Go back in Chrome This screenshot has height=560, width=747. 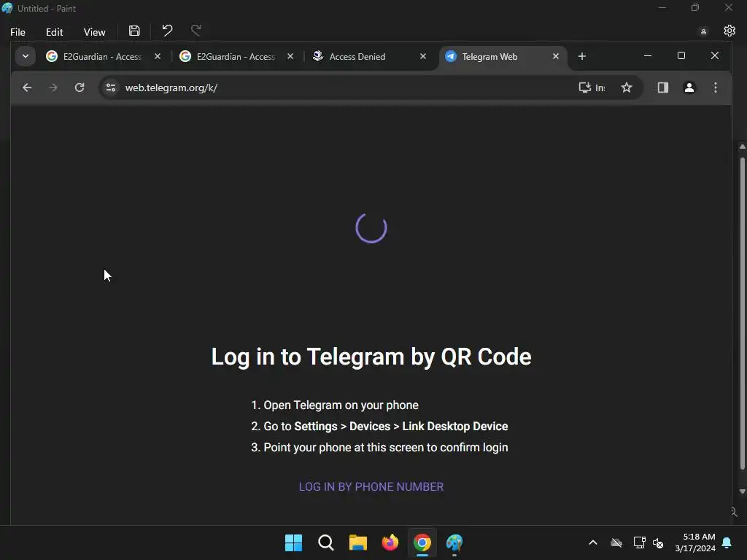[27, 87]
